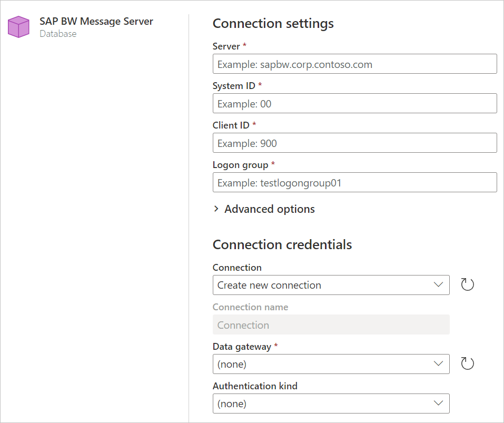This screenshot has height=423, width=504.
Task: Click the Server input field
Action: pyautogui.click(x=354, y=64)
